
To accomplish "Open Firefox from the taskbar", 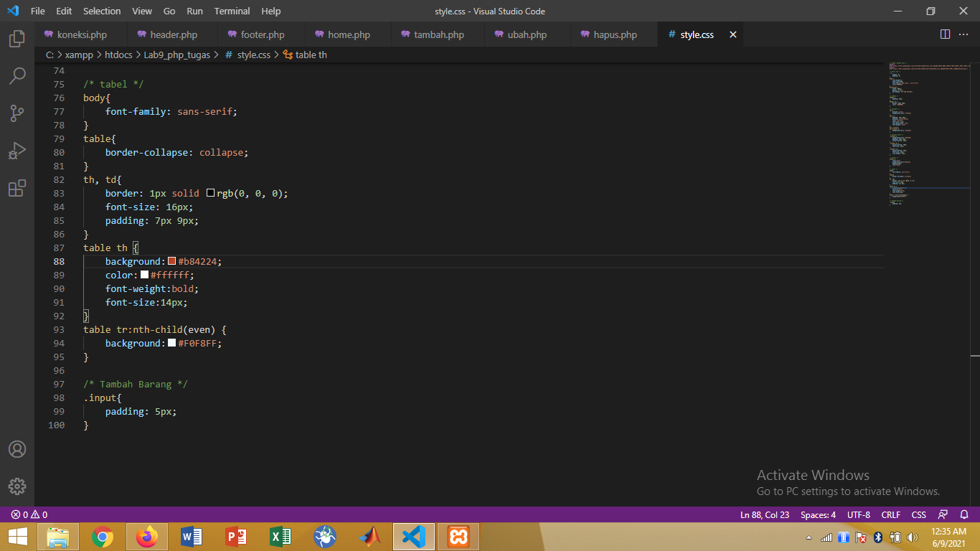I will [147, 537].
